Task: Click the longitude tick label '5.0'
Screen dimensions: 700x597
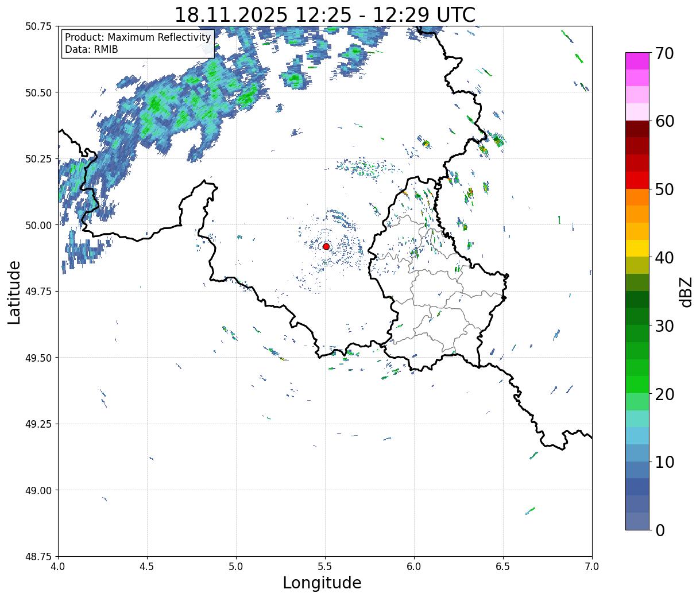Action: point(236,567)
